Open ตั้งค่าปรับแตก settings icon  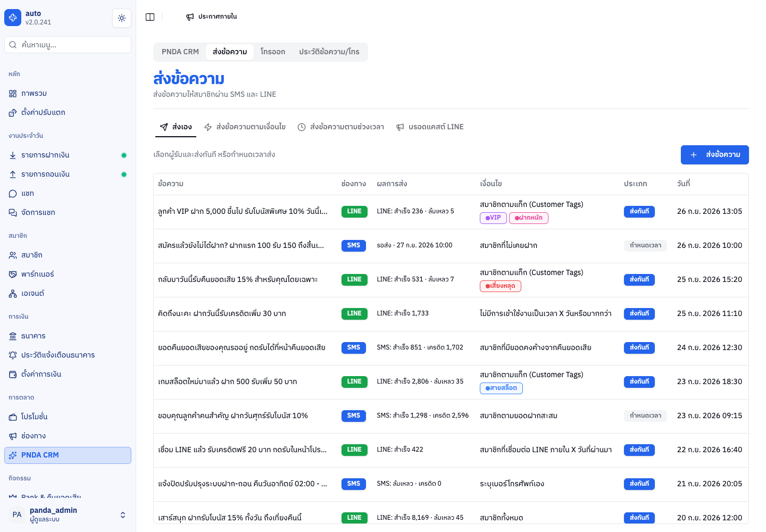[13, 113]
